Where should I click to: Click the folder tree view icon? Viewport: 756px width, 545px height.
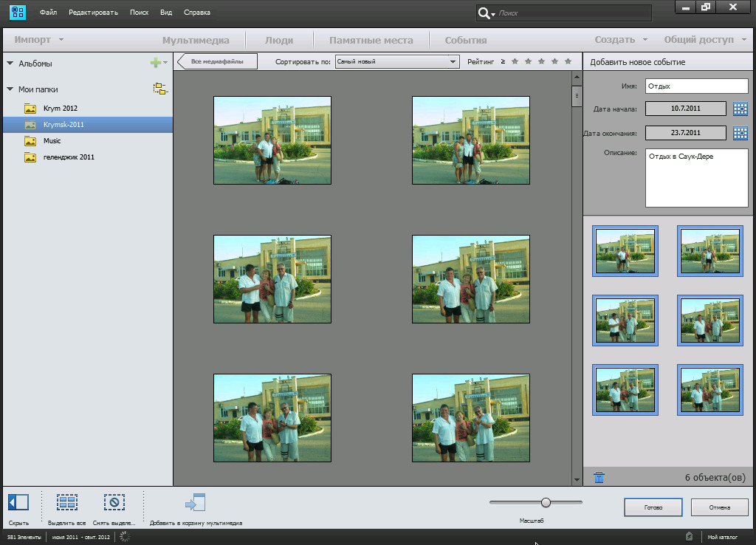click(159, 89)
